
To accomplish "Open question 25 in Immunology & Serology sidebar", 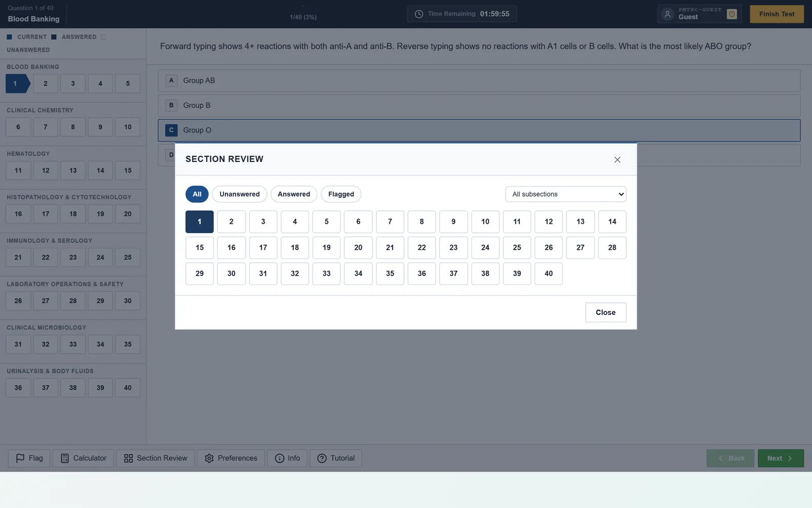I will pos(128,257).
